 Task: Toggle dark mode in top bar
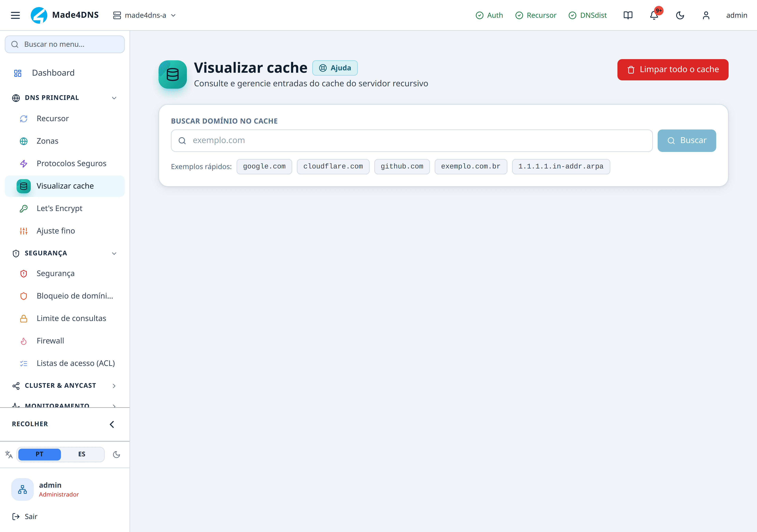[680, 15]
